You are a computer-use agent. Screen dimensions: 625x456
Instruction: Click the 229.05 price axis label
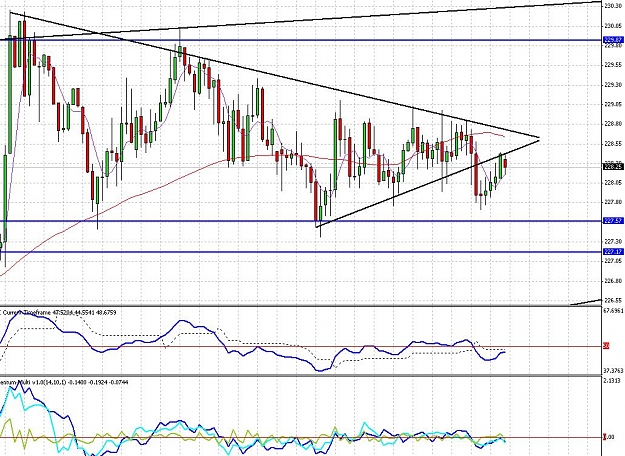click(x=613, y=104)
